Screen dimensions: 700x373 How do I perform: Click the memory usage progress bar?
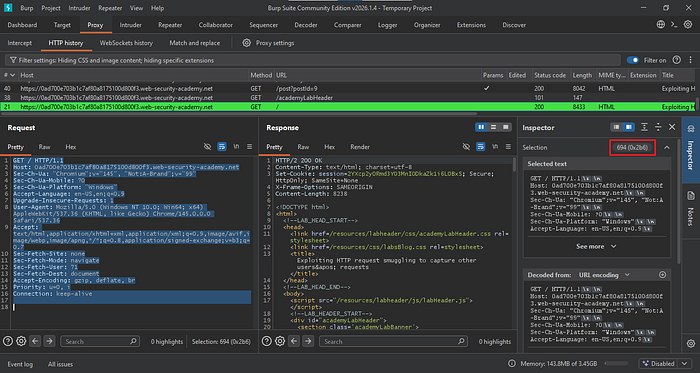point(616,364)
